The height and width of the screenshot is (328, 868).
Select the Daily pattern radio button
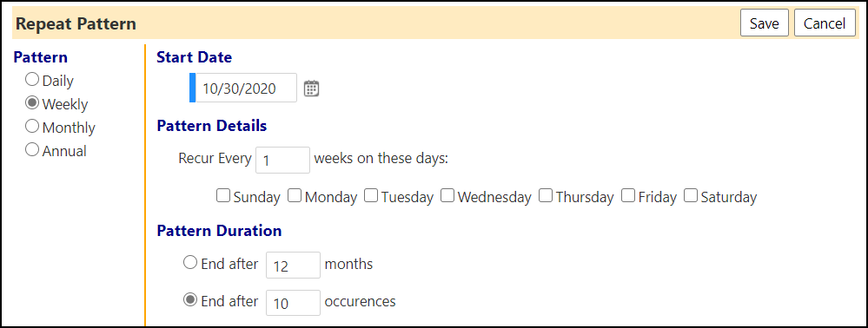pos(32,80)
